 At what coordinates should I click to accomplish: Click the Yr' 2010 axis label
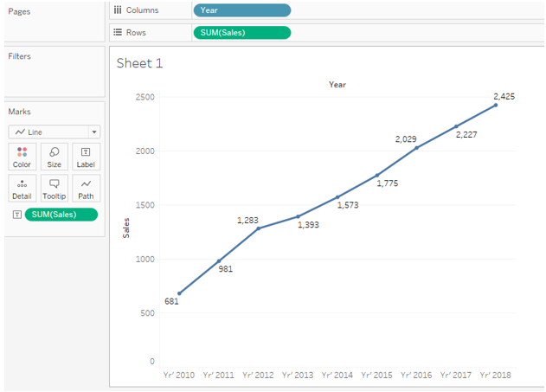[x=178, y=376]
